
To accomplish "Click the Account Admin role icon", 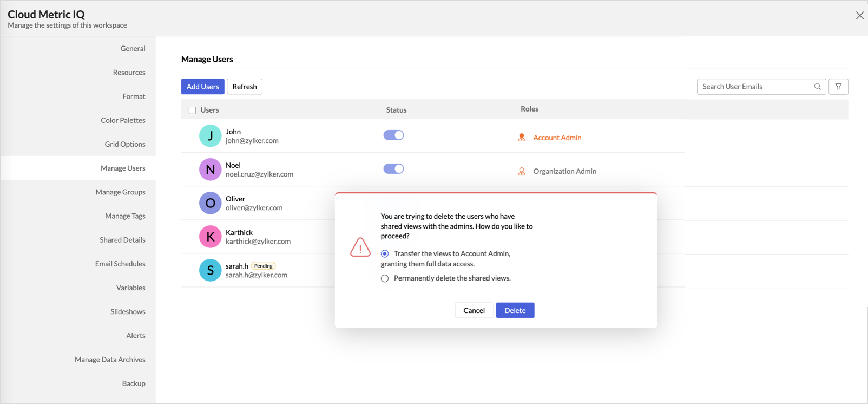I will coord(522,138).
